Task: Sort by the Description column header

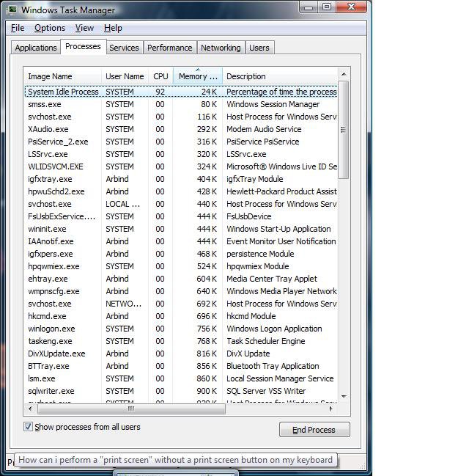Action: [280, 76]
